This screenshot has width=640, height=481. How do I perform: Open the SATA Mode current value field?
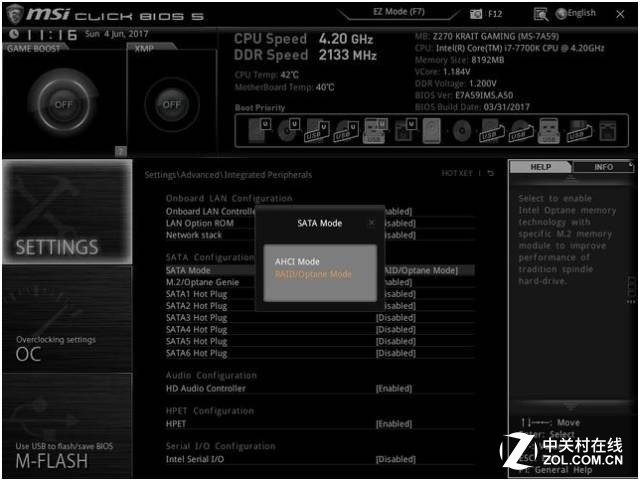pyautogui.click(x=421, y=270)
